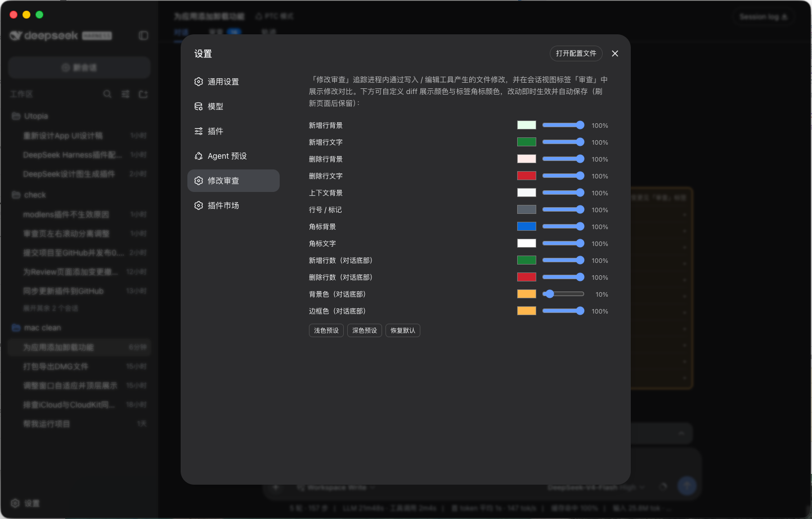
Task: Click the 10% value in the 背景色 row
Action: (x=602, y=294)
